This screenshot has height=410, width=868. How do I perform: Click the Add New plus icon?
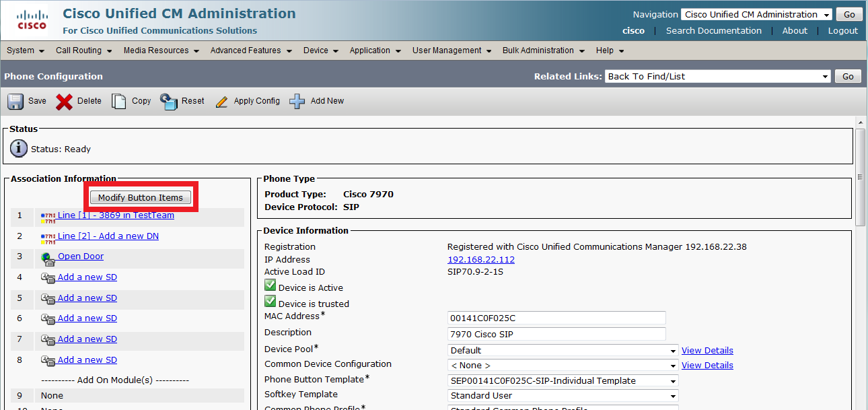[297, 101]
